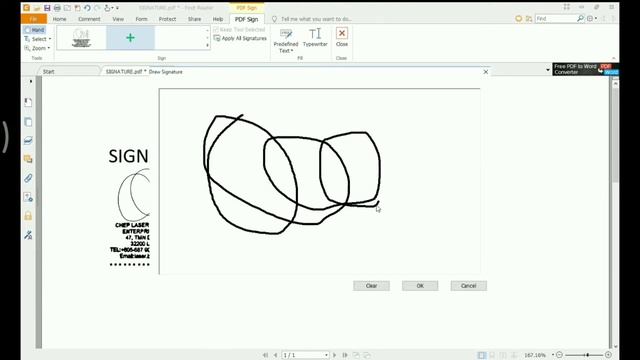The width and height of the screenshot is (640, 360).
Task: Click the Find search field
Action: point(555,19)
